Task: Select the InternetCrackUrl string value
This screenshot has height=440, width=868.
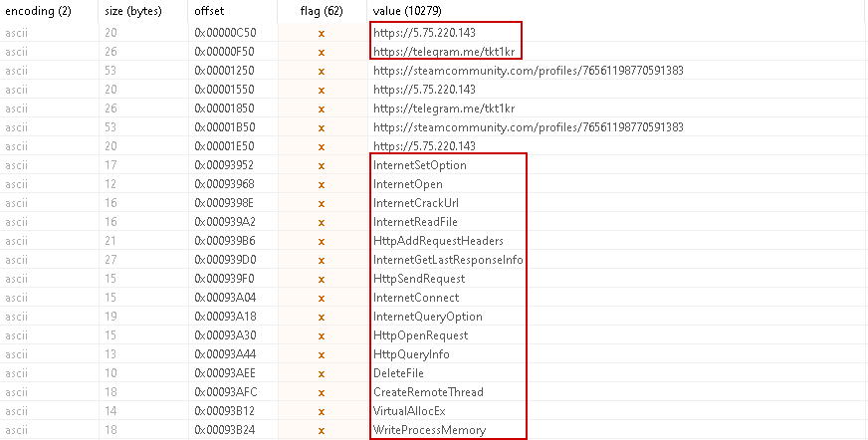Action: (414, 203)
